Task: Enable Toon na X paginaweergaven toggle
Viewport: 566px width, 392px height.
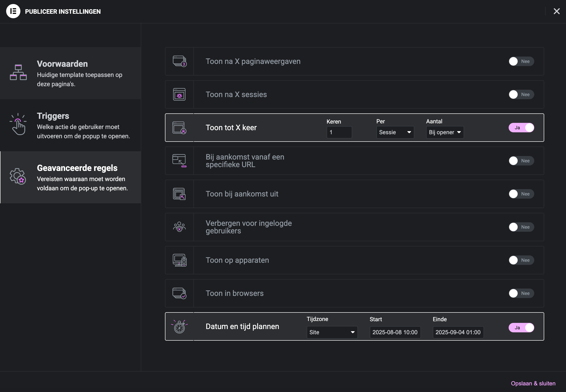Action: [x=521, y=61]
